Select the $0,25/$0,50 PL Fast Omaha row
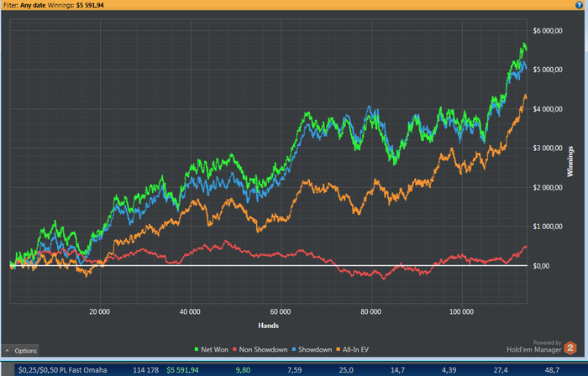588x376 pixels. (301, 370)
